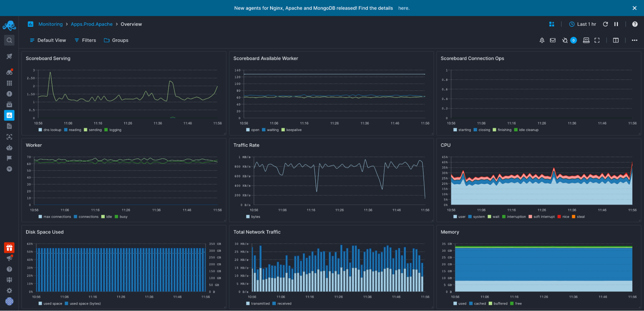Image resolution: width=644 pixels, height=311 pixels.
Task: Open the three-dot more options menu
Action: [634, 40]
